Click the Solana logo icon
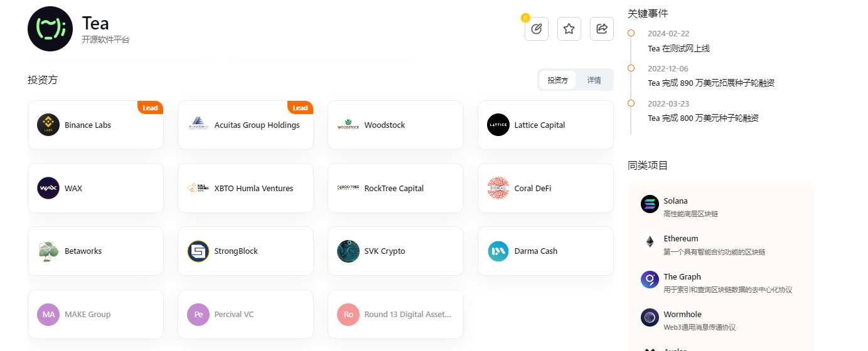Screen dimensions: 868x351 click(x=650, y=204)
